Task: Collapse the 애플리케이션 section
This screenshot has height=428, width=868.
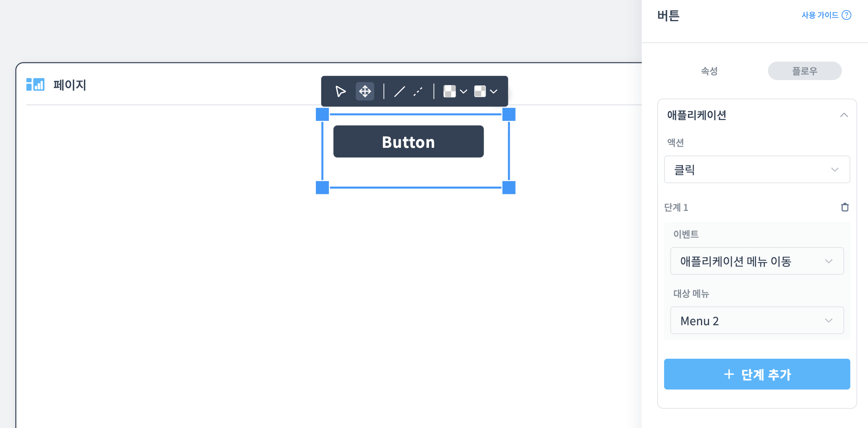Action: [x=844, y=115]
